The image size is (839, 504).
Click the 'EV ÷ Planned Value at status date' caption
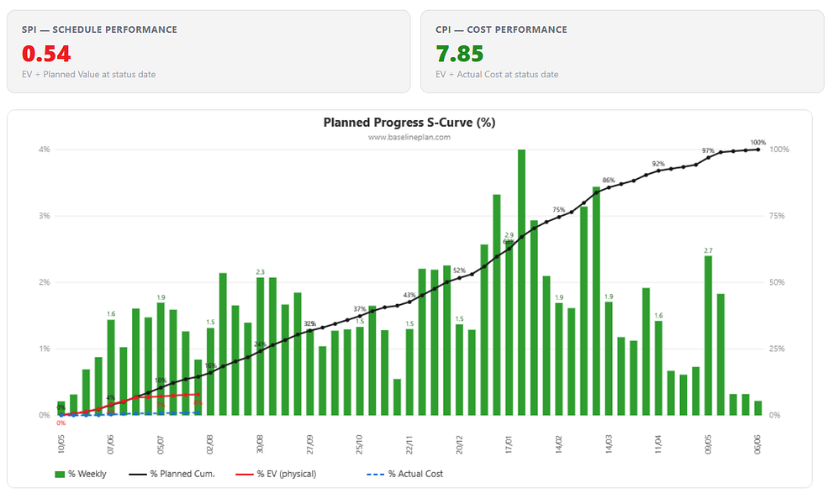89,74
